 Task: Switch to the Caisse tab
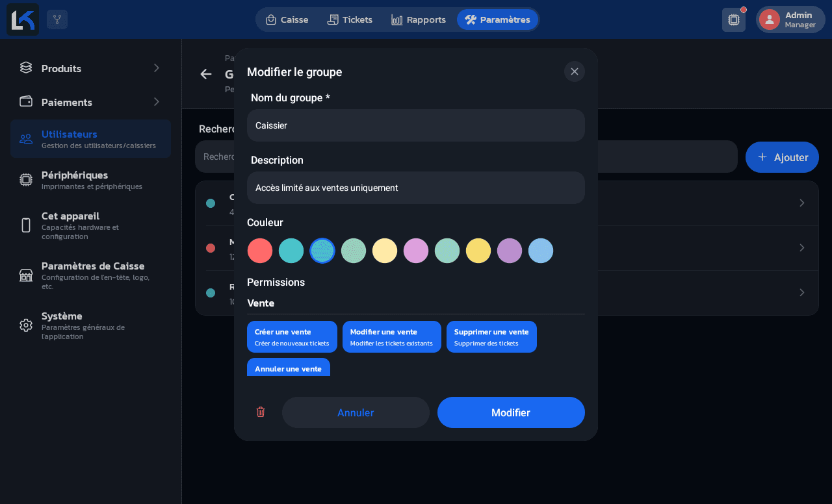point(287,19)
